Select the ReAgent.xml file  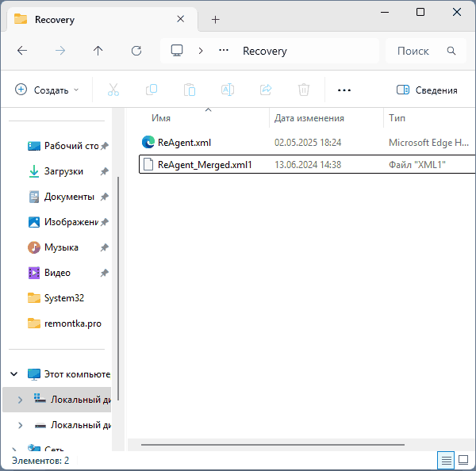tap(307, 143)
